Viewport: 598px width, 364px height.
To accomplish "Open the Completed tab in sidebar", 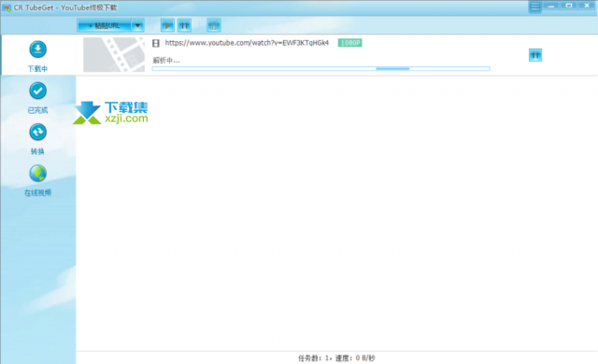I will [x=37, y=98].
